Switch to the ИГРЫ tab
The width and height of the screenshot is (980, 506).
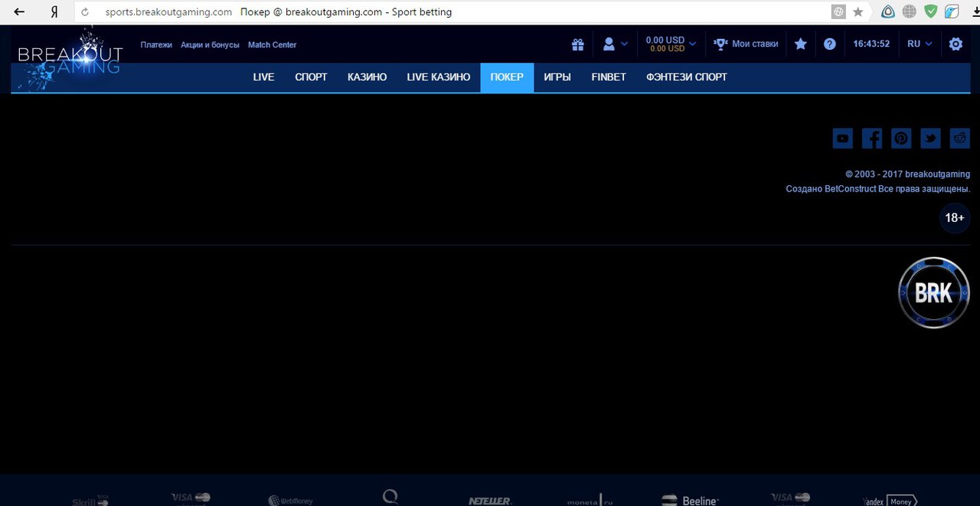point(557,77)
